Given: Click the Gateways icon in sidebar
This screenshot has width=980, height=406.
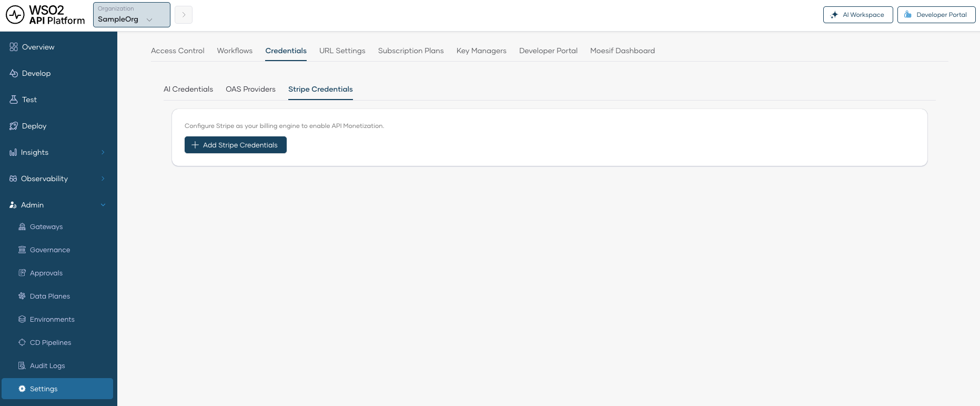Looking at the screenshot, I should 22,227.
